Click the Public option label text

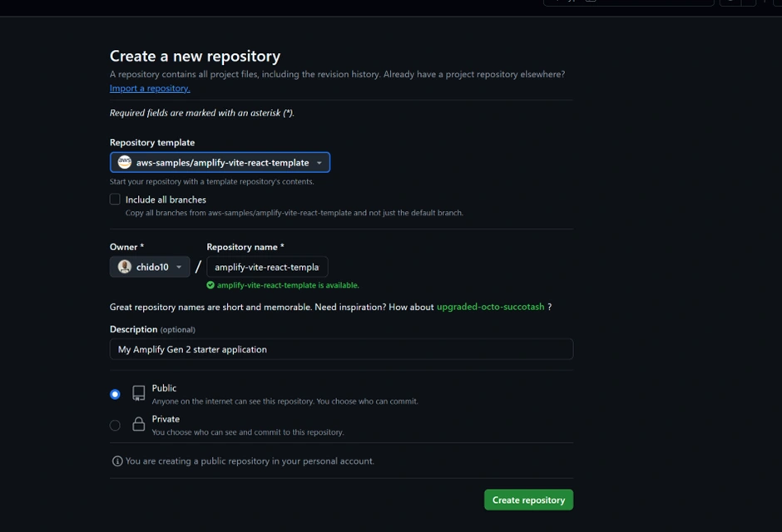coord(164,388)
